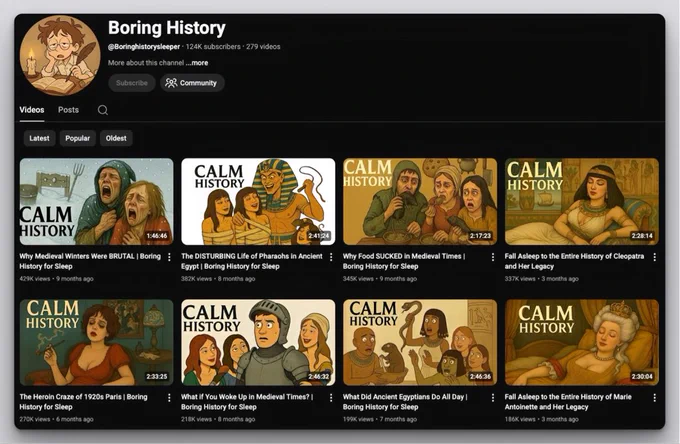Screen dimensions: 680x444
Task: Click the 2:17:23 duration badge
Action: (481, 236)
